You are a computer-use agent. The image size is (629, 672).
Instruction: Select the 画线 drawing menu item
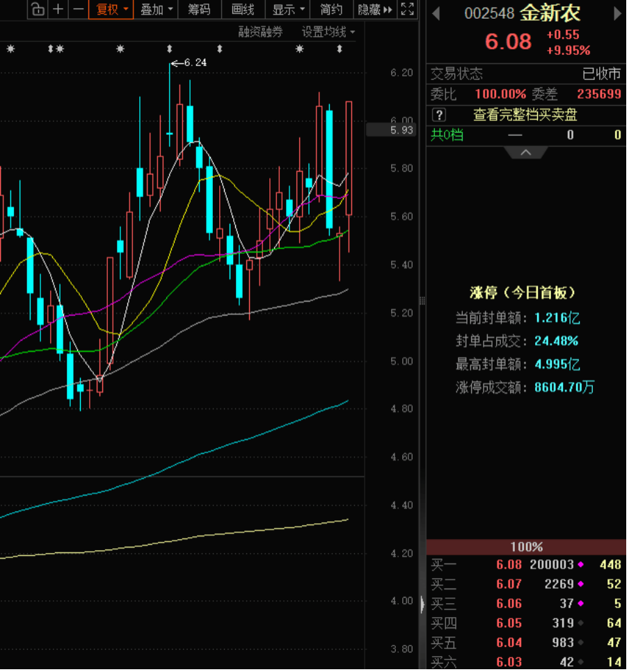pos(243,9)
